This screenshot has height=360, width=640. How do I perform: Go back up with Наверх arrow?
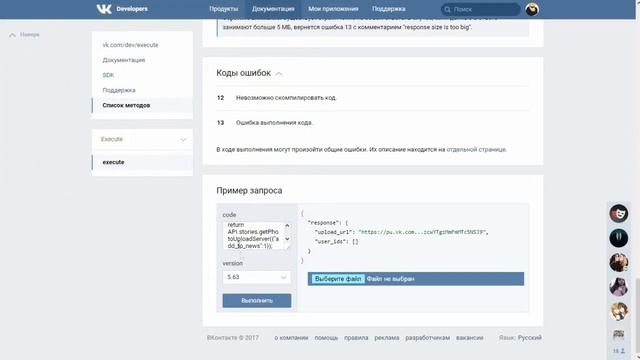[x=24, y=35]
